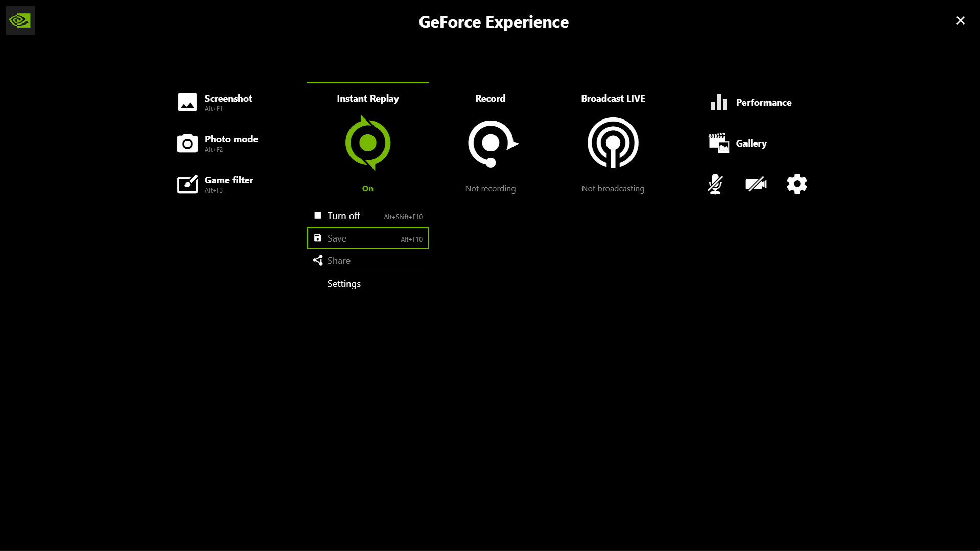The width and height of the screenshot is (980, 551).
Task: Click the 'Not recording' status text
Action: 491,189
